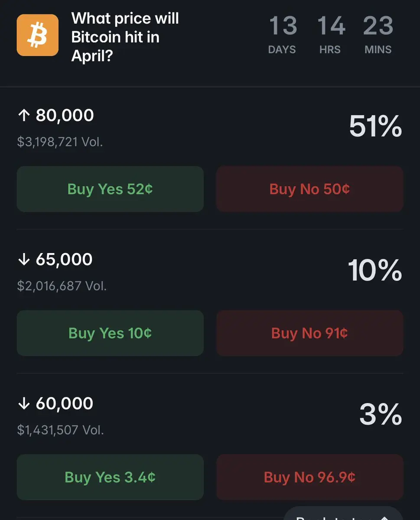The width and height of the screenshot is (420, 520).
Task: Click the down arrow beside 65,000
Action: 24,260
